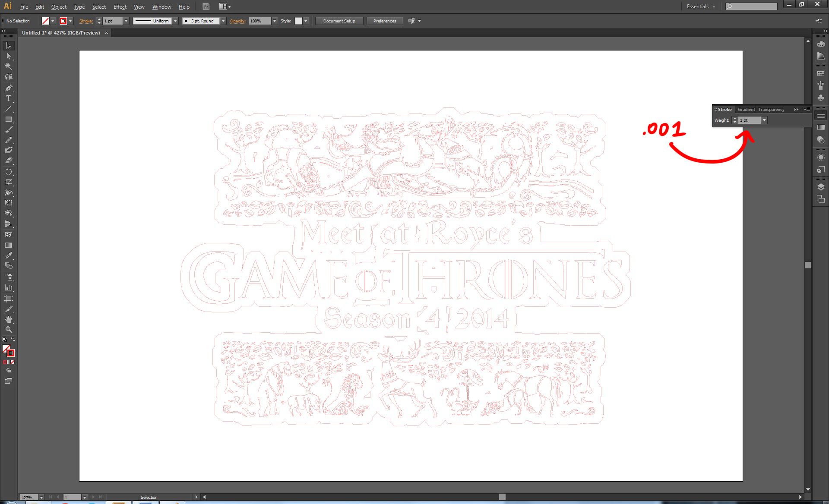
Task: Select the Magic Wand tool
Action: (8, 66)
